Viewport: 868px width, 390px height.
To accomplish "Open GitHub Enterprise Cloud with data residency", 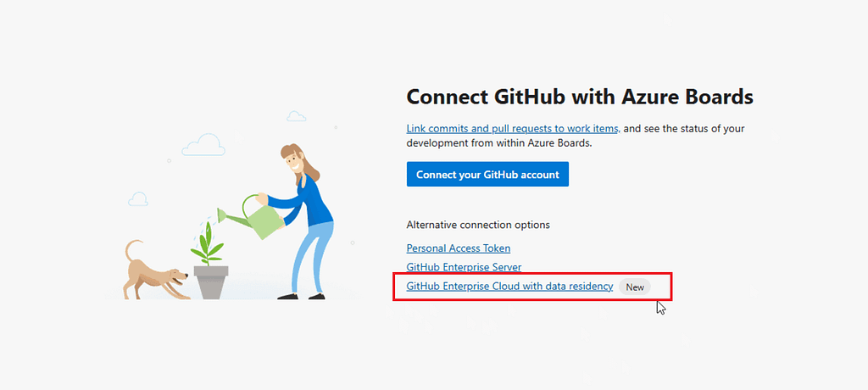I will 509,287.
